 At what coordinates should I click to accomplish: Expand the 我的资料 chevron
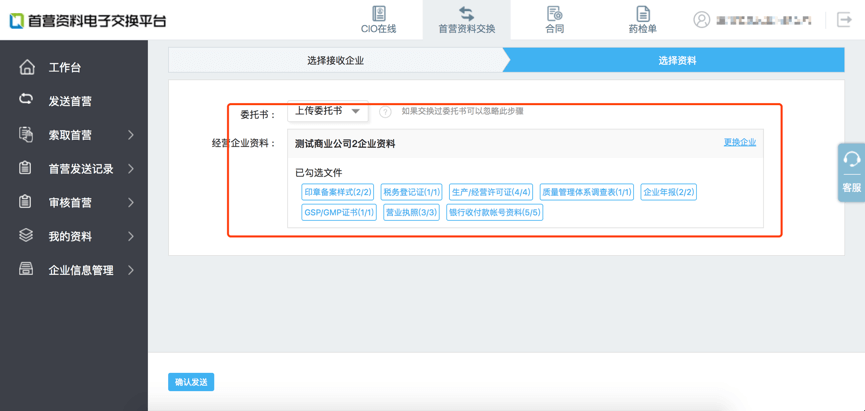[131, 236]
